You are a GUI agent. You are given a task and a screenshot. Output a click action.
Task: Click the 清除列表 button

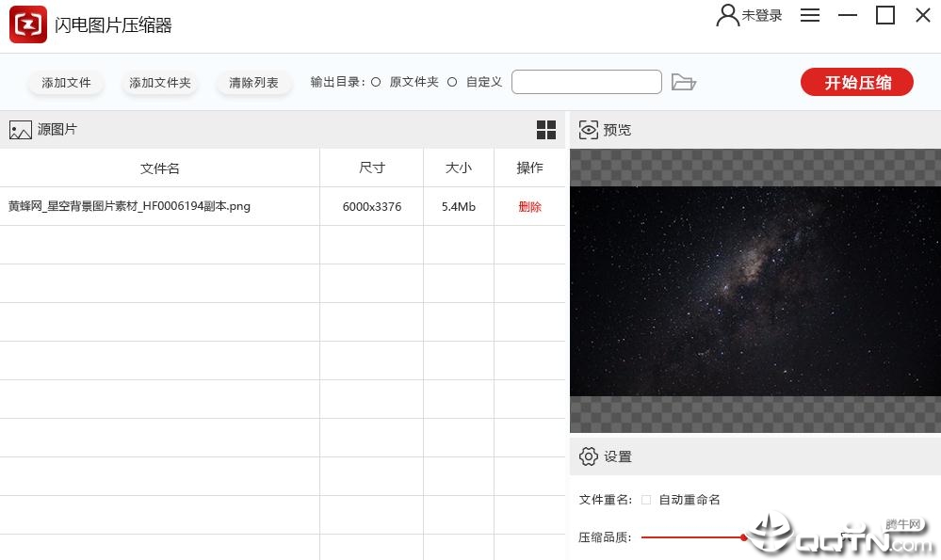pyautogui.click(x=254, y=82)
